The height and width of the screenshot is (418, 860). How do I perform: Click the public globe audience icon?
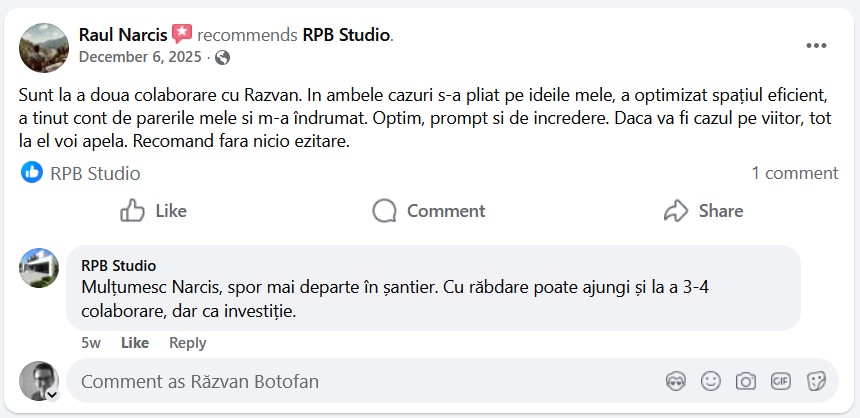(x=222, y=57)
